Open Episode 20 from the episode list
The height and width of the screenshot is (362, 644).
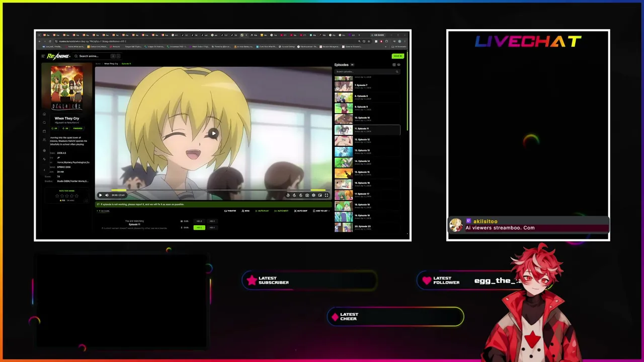click(x=367, y=227)
